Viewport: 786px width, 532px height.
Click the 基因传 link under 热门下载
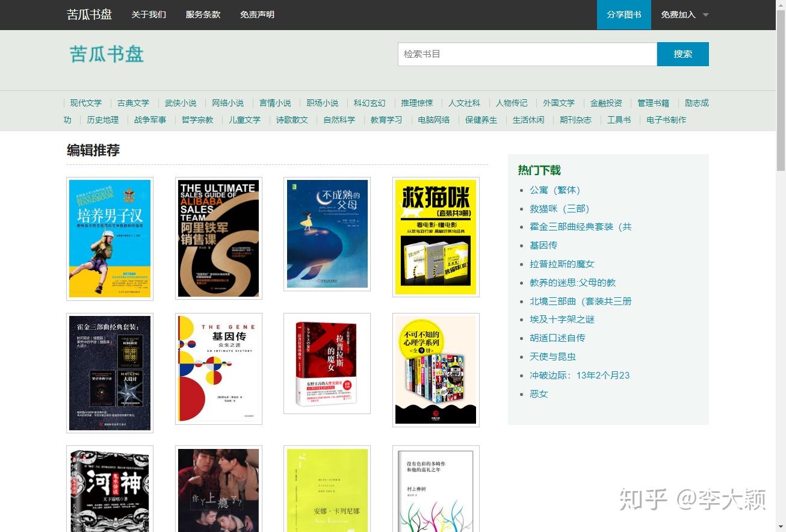(543, 246)
